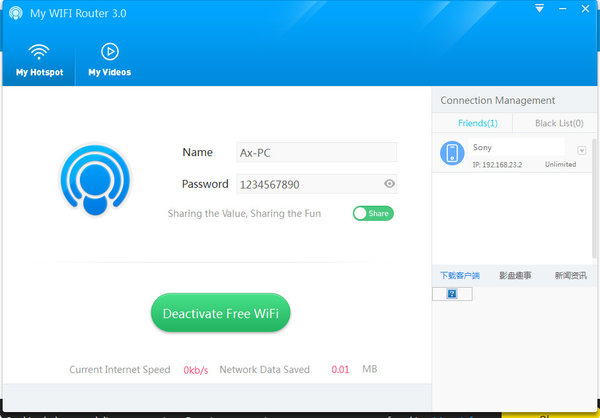Open the 下载客户端 tab
600x418 pixels.
(x=460, y=276)
